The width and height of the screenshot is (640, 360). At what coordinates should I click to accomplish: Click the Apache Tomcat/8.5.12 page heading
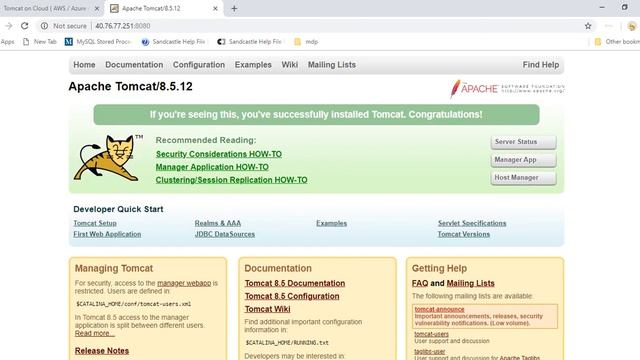pos(130,87)
